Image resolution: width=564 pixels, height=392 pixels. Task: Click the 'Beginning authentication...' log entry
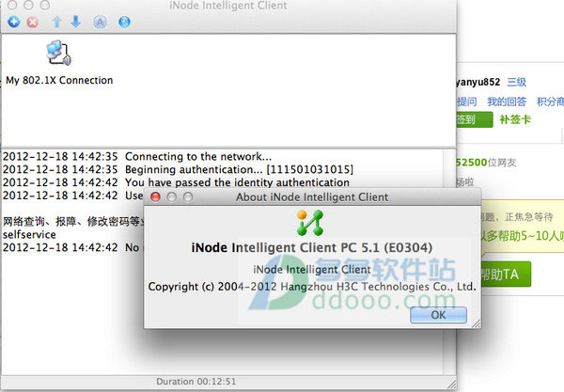click(178, 169)
